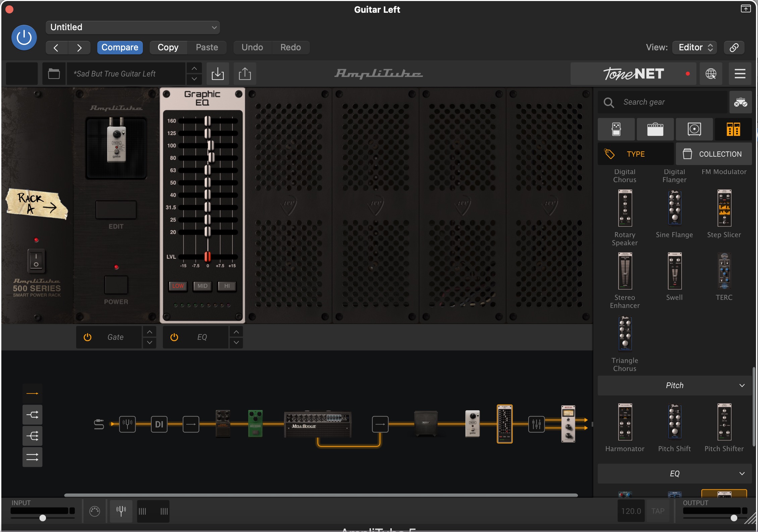Screen dimensions: 758x532
Task: Click the 80 band EQ slider
Action: (x=212, y=158)
